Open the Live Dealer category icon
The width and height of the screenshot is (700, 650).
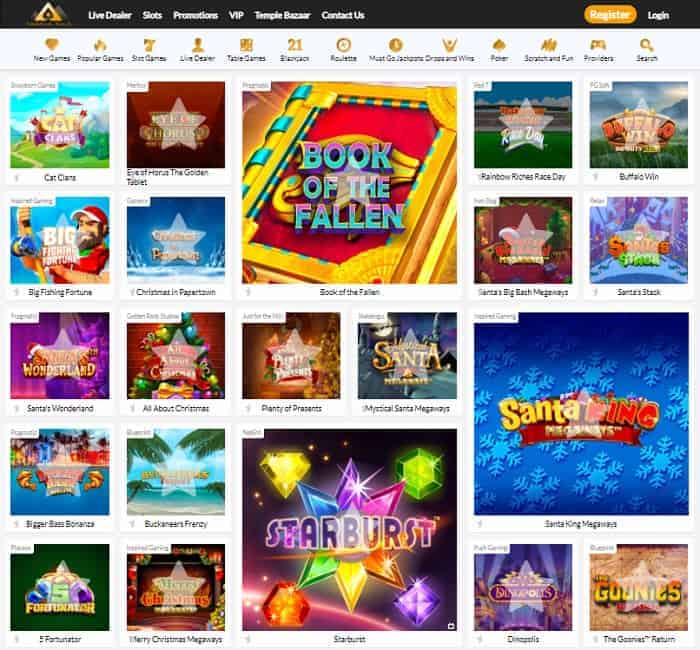coord(198,45)
